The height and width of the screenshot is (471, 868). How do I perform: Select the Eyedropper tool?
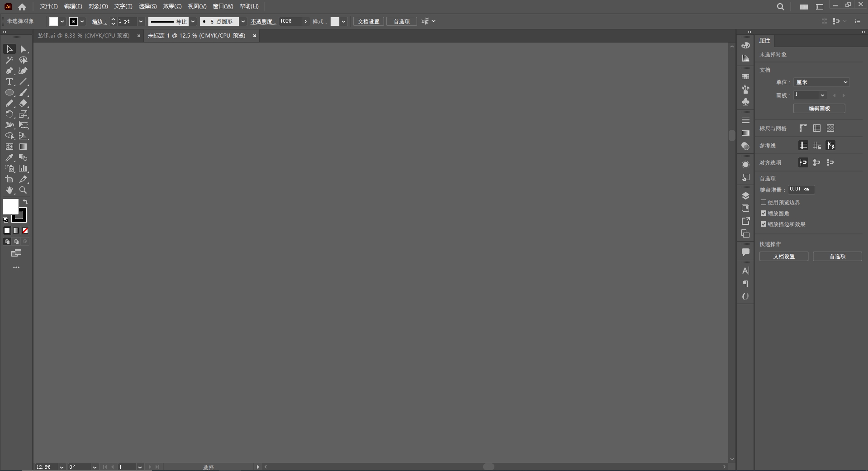tap(9, 157)
